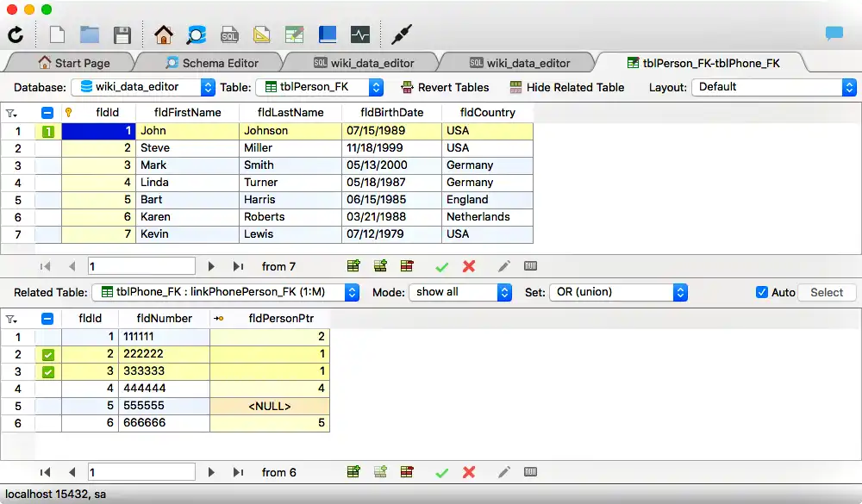
Task: Click the upper pencil edit icon
Action: 503,266
